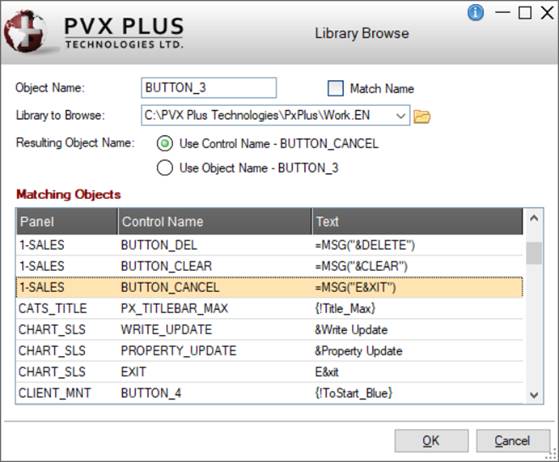
Task: Click the Object Name input field
Action: pyautogui.click(x=209, y=88)
